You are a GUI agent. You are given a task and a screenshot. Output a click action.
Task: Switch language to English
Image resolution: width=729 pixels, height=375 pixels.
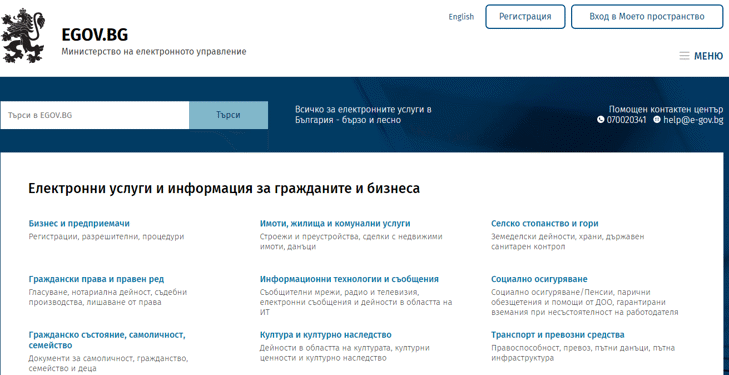[x=461, y=17]
